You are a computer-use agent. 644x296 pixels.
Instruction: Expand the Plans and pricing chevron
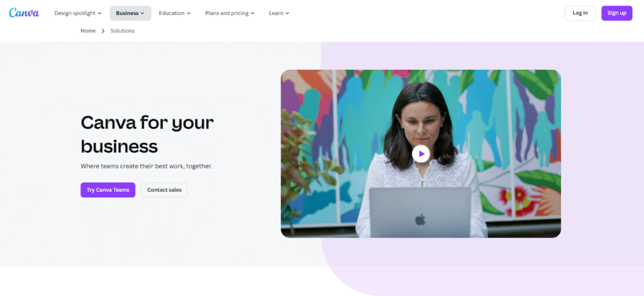click(x=253, y=13)
